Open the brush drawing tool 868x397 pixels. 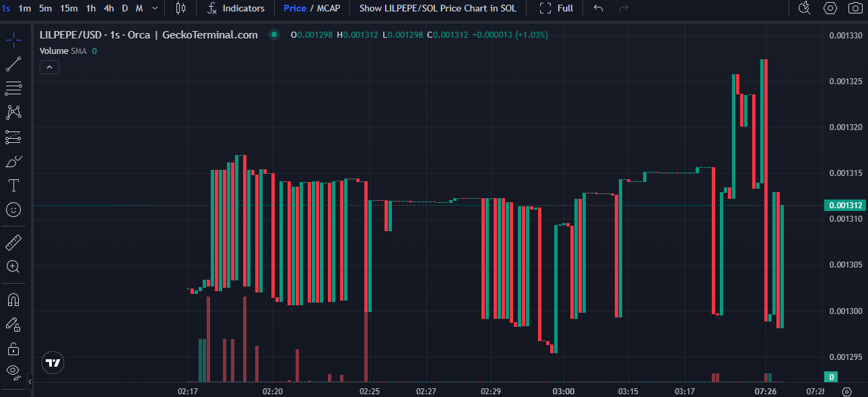click(x=13, y=161)
